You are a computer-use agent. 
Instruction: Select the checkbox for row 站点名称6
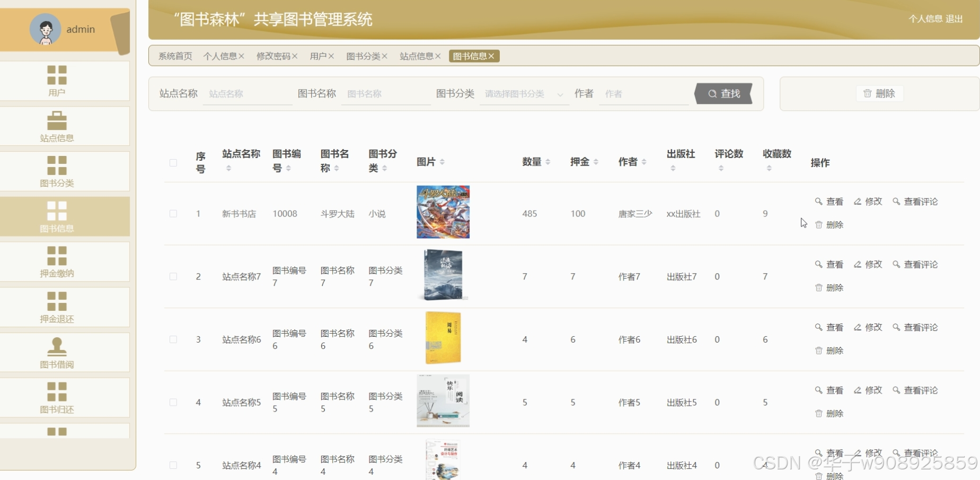173,339
